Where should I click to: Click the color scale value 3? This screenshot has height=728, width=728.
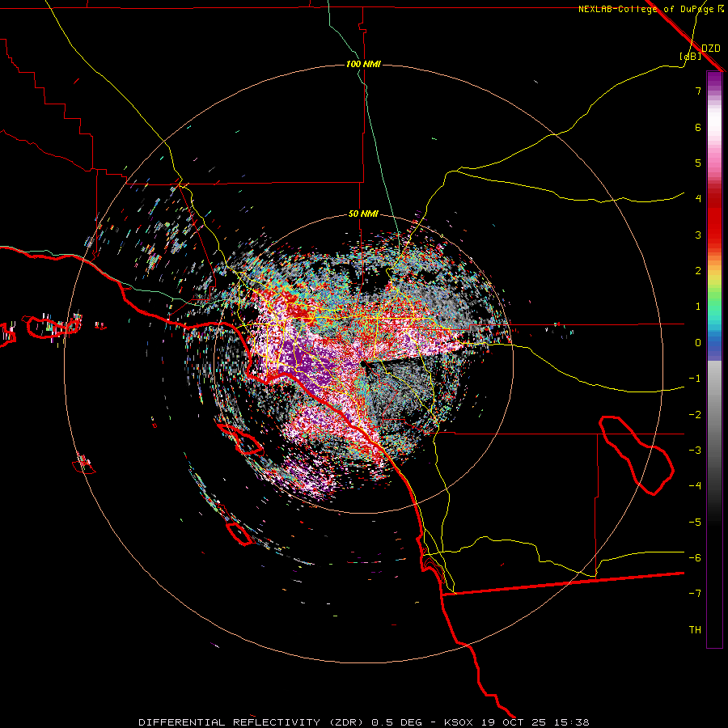click(x=698, y=235)
